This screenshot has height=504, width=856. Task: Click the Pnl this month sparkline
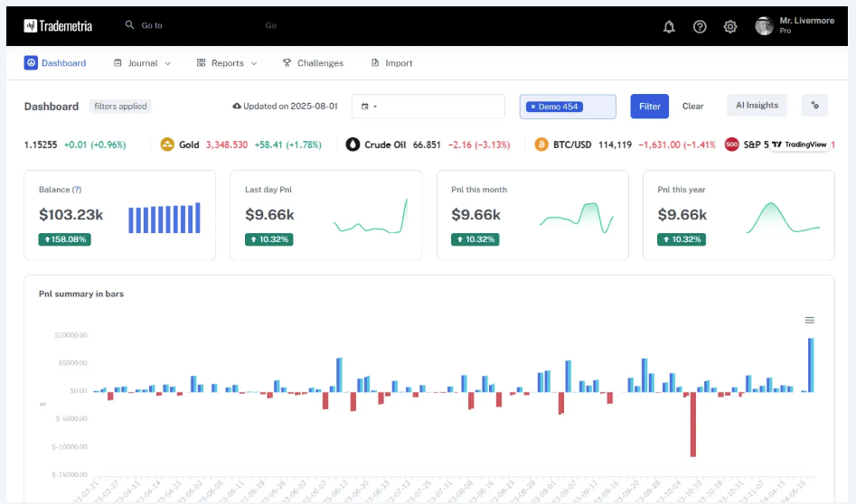point(577,218)
